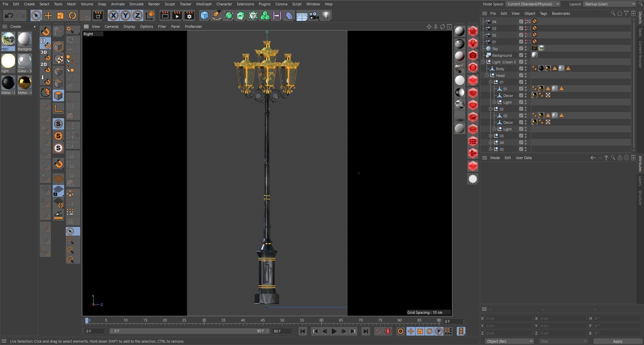Select the Scale tool

60,15
